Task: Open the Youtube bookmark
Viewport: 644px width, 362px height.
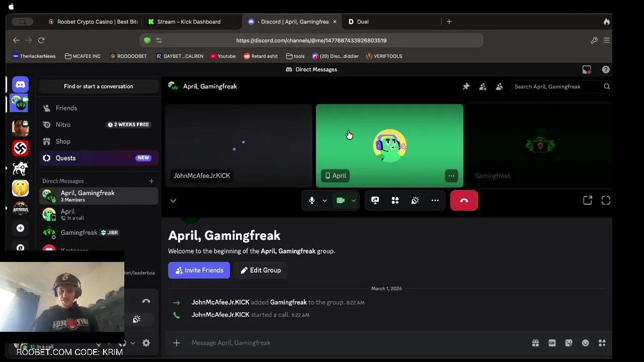Action: (223, 56)
